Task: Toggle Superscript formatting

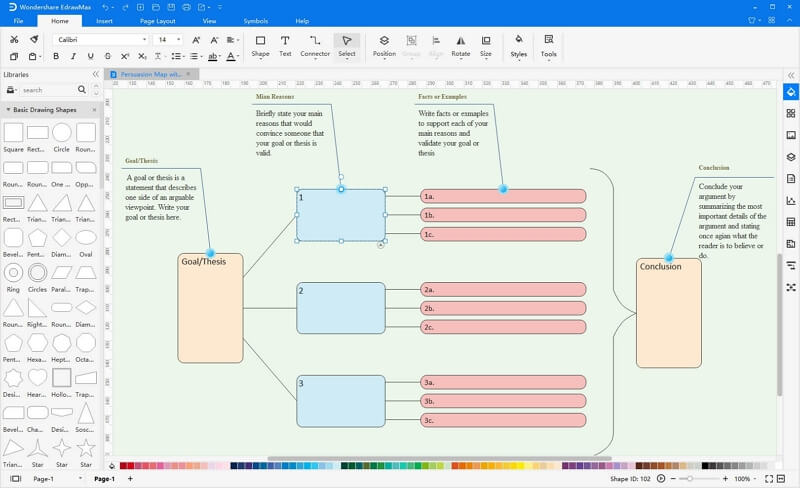Action: 124,56
